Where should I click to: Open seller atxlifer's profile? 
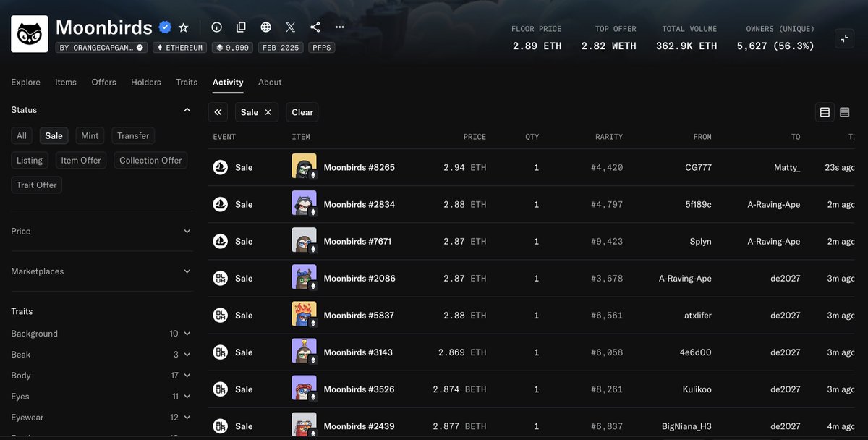[697, 315]
